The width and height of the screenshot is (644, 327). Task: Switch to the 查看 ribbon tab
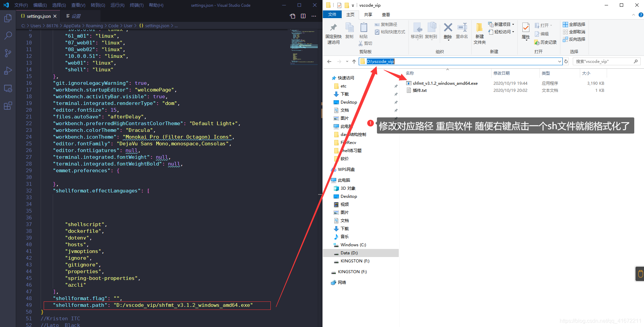tap(386, 14)
